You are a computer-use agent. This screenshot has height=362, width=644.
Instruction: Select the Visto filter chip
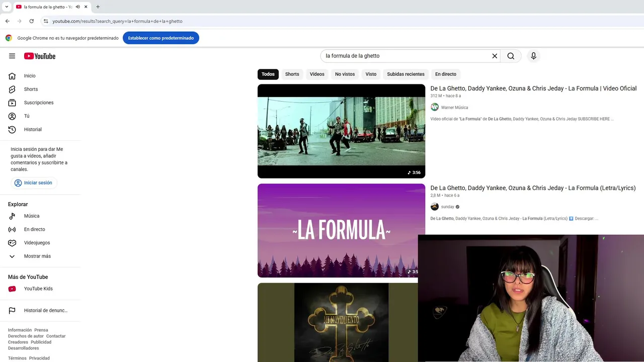(371, 74)
